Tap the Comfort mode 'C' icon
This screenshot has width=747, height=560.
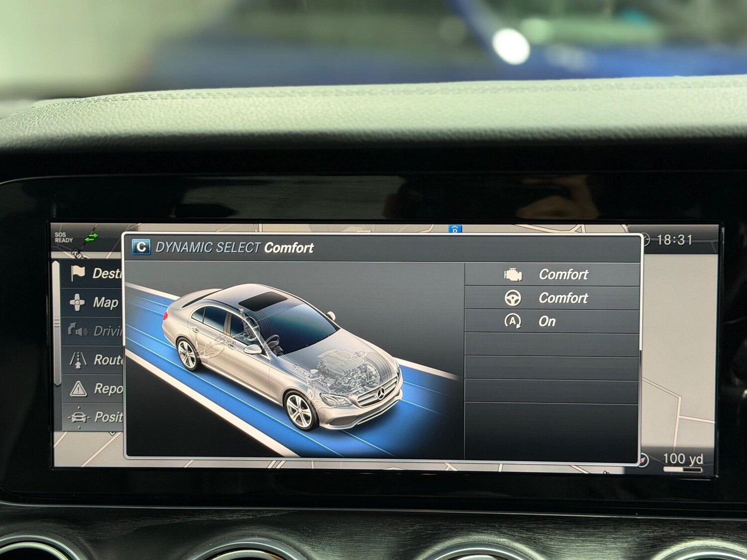click(141, 247)
